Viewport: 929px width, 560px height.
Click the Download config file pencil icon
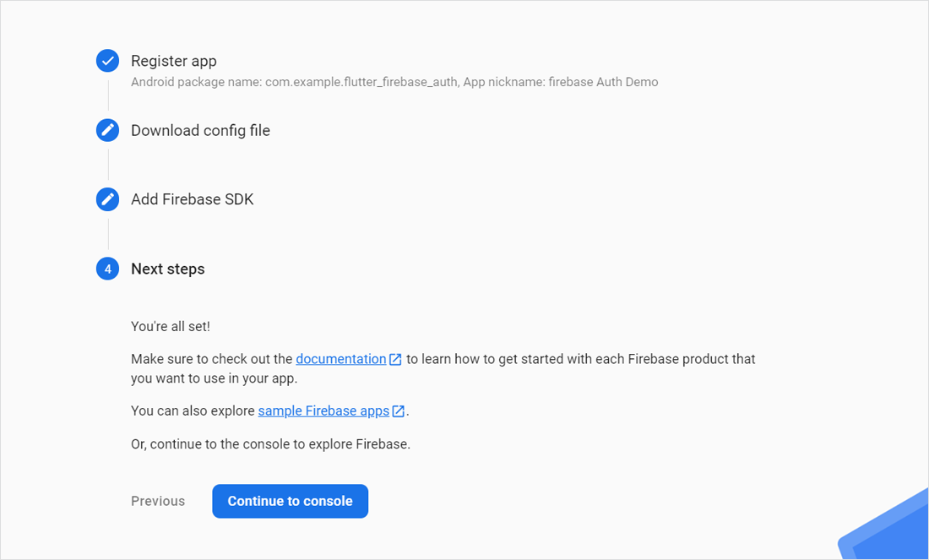pyautogui.click(x=107, y=130)
